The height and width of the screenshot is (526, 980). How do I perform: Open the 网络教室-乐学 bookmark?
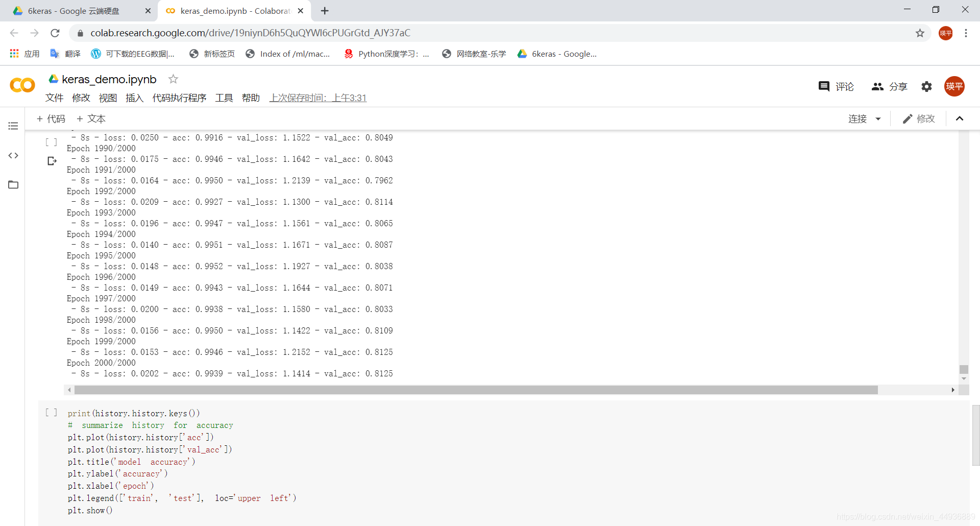474,54
